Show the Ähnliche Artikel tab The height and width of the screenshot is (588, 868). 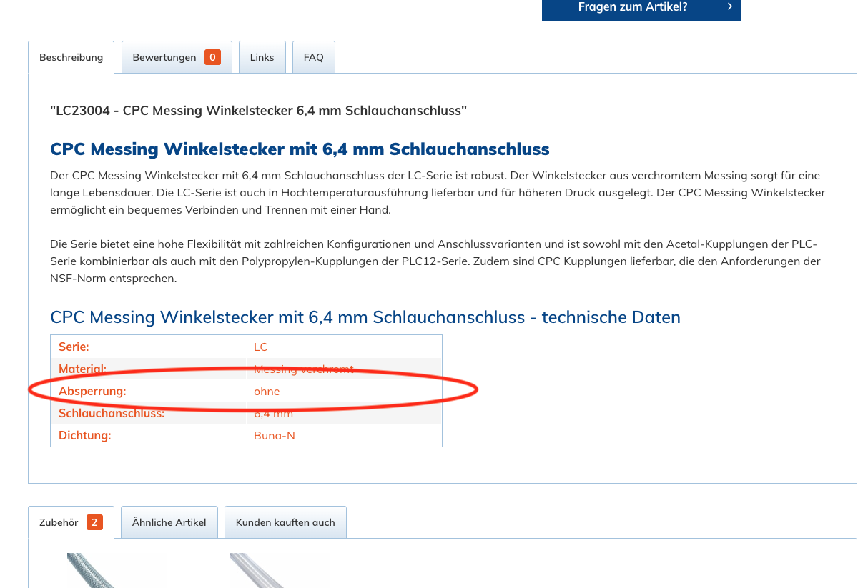(x=169, y=522)
